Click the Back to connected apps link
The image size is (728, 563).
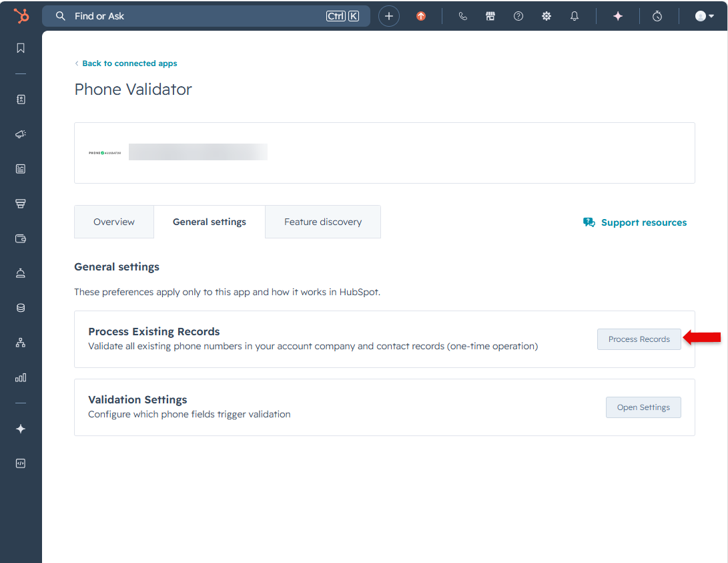pyautogui.click(x=129, y=63)
